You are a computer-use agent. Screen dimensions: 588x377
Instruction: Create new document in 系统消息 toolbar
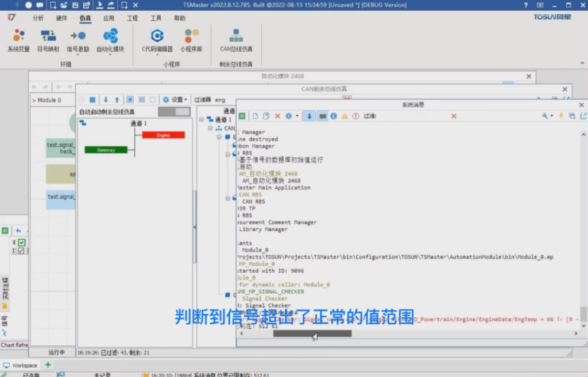click(255, 116)
